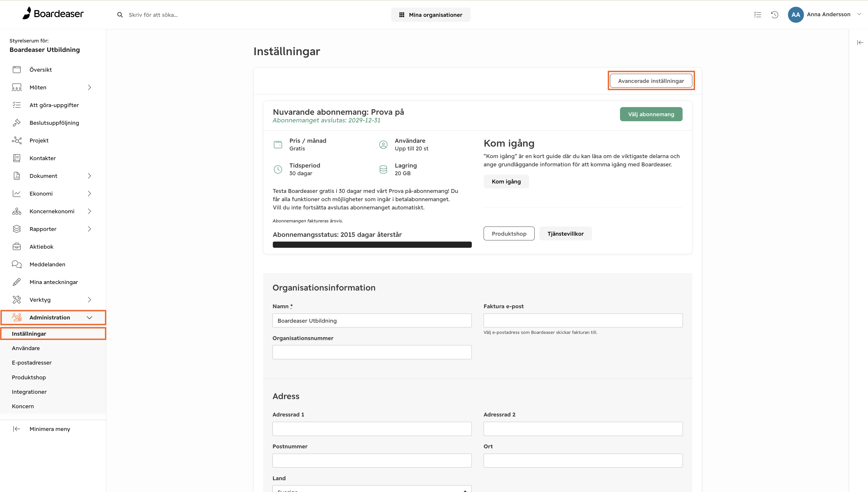Screen dimensions: 868x492
Task: Expand the Dokument submenu chevron
Action: (x=89, y=176)
